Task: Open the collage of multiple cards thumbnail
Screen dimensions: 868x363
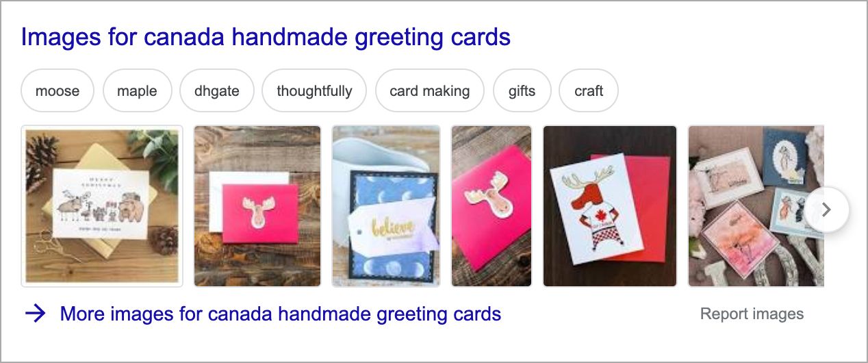Action: pos(756,205)
